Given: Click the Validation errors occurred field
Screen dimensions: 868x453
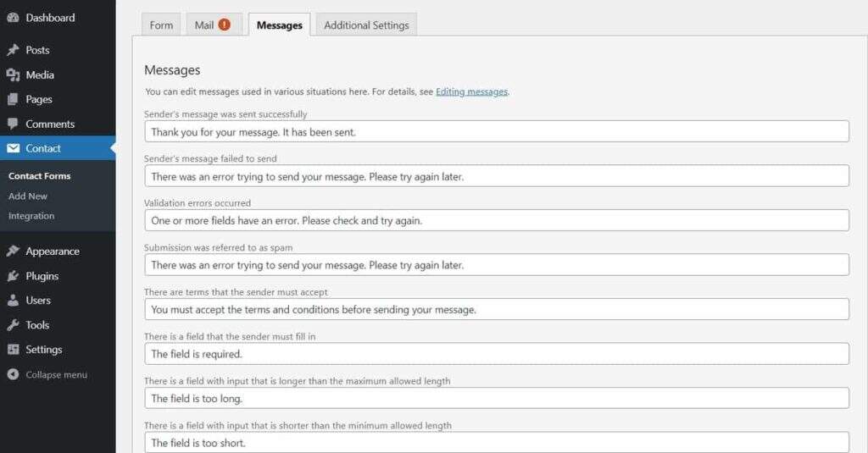Looking at the screenshot, I should 496,220.
